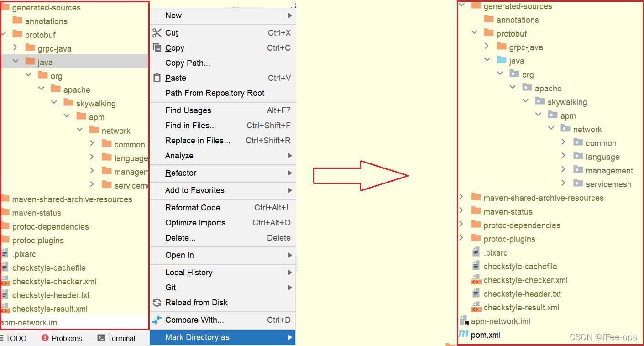This screenshot has width=644, height=346.
Task: Select the orange common folder label
Action: pos(130,145)
